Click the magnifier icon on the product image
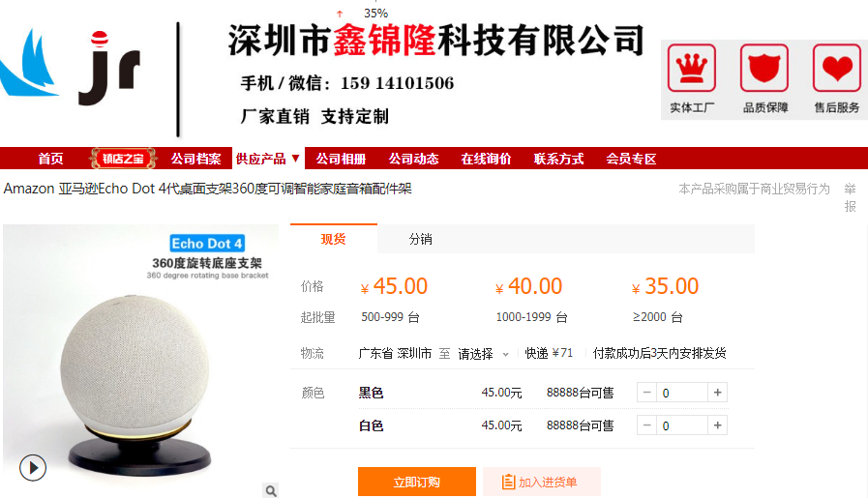The image size is (868, 498). tap(270, 490)
